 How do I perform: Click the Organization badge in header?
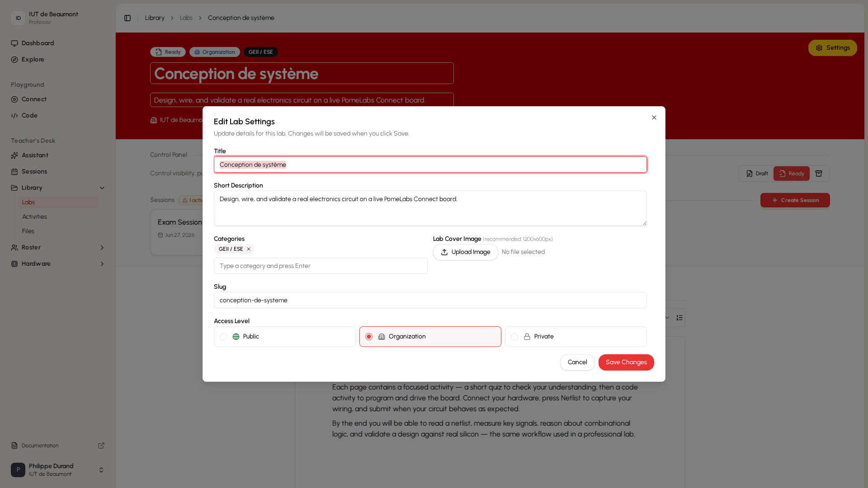coord(215,52)
